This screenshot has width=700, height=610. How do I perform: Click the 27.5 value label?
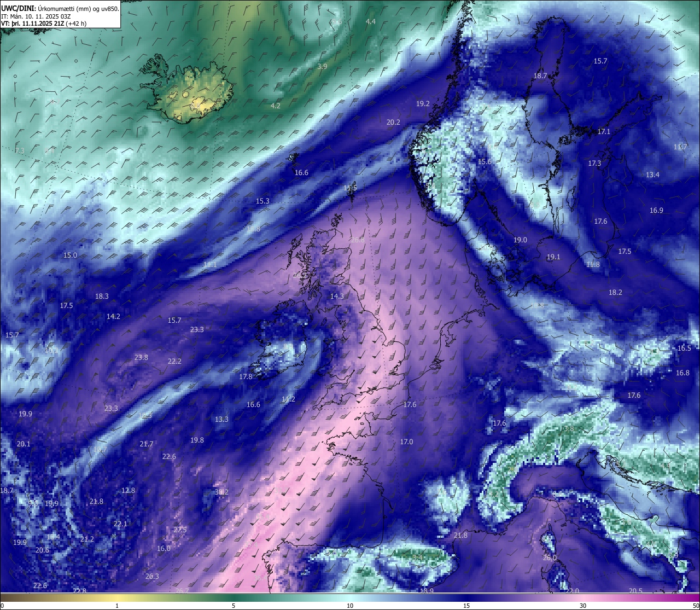coord(180,530)
